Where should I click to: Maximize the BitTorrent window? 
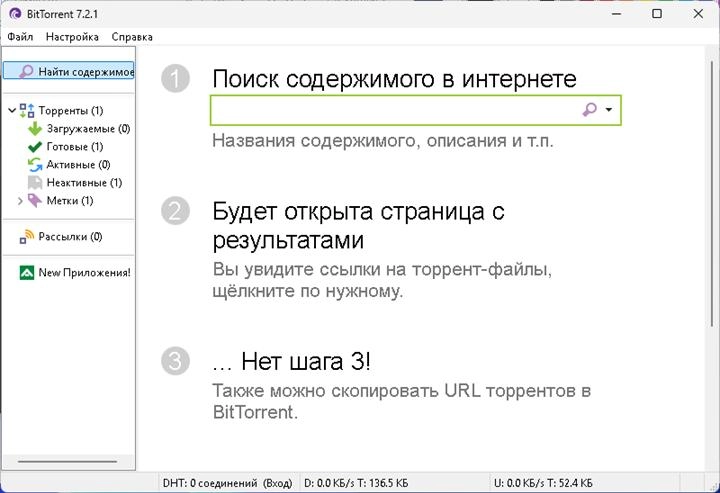coord(657,14)
